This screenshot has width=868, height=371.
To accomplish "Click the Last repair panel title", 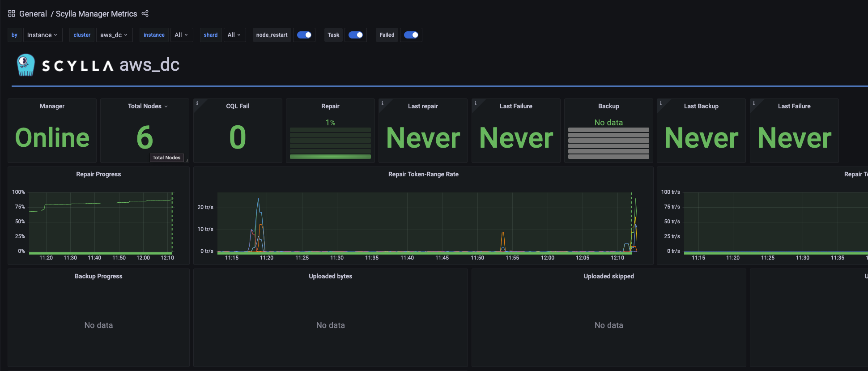I will tap(423, 106).
